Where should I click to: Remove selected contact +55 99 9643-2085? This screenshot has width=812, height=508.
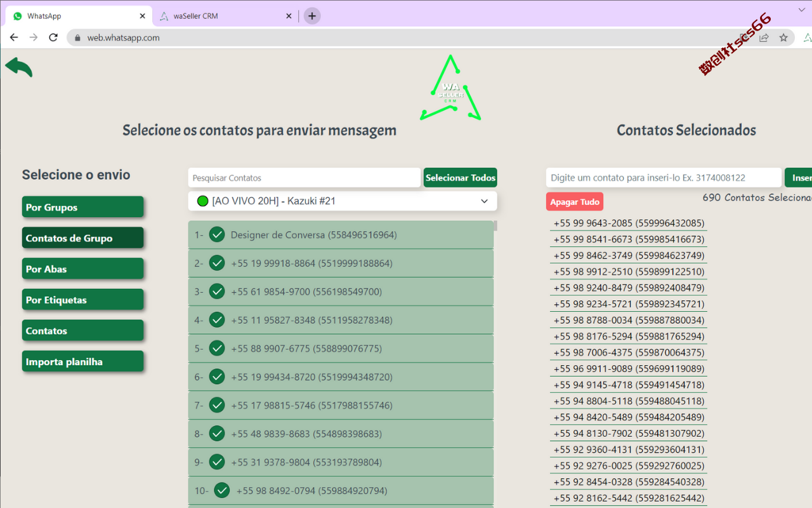point(629,223)
